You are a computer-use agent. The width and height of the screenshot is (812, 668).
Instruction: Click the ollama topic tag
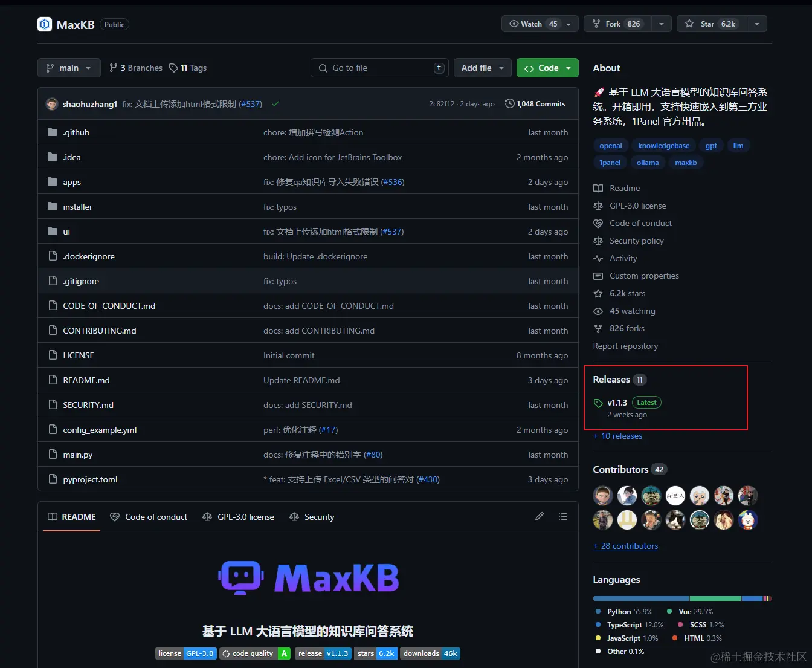[x=648, y=163]
